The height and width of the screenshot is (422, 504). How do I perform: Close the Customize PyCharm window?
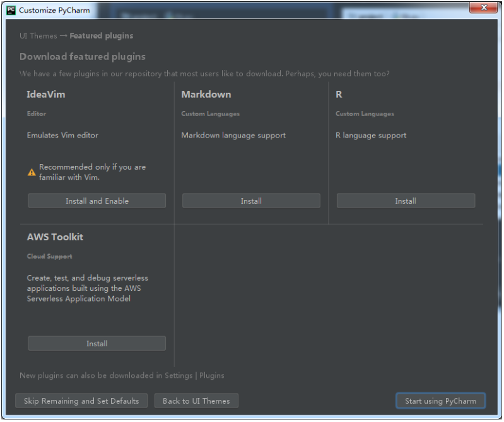(x=485, y=8)
